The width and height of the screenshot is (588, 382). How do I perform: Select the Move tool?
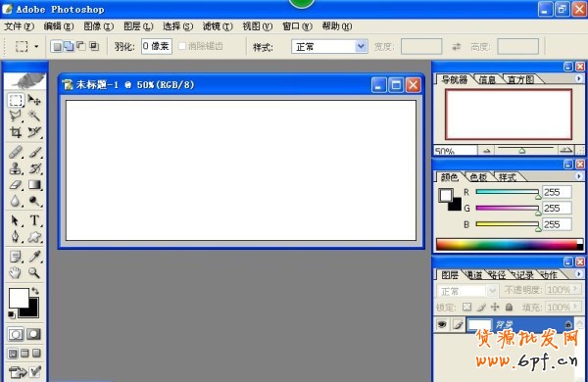(34, 100)
